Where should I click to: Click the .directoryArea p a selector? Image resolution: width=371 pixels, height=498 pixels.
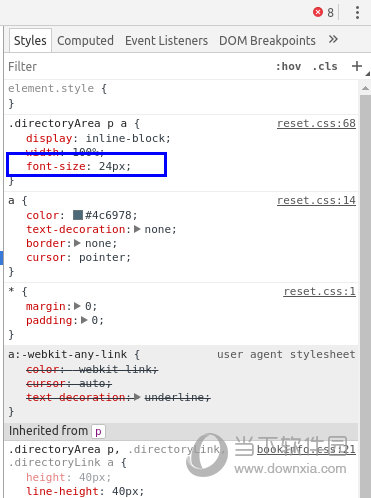pyautogui.click(x=67, y=124)
